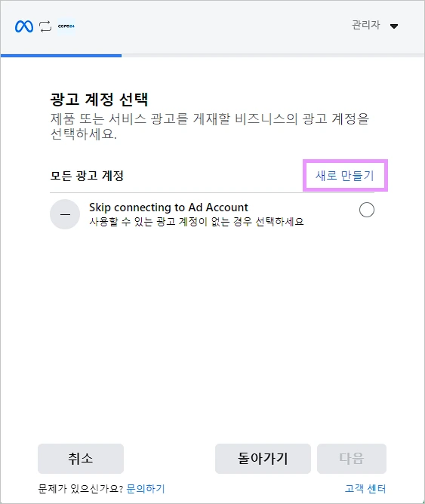Click the cafe24 logo in header
The width and height of the screenshot is (425, 504).
coord(66,26)
